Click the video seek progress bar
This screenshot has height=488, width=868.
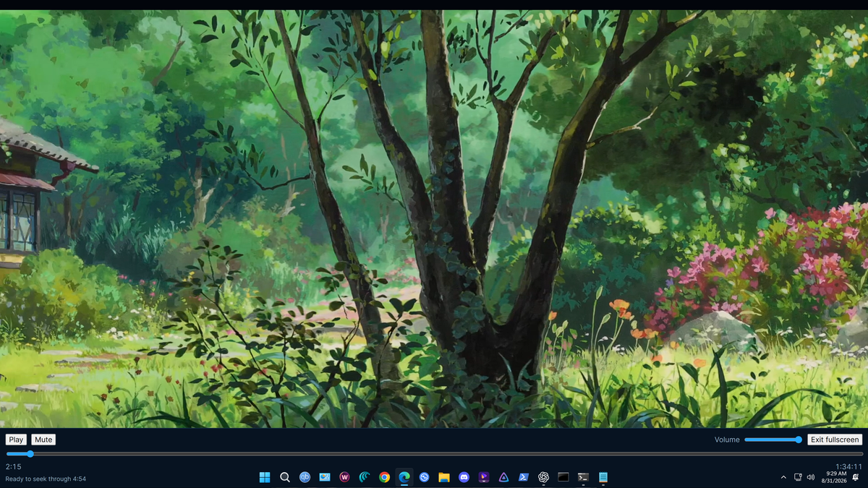(x=434, y=454)
